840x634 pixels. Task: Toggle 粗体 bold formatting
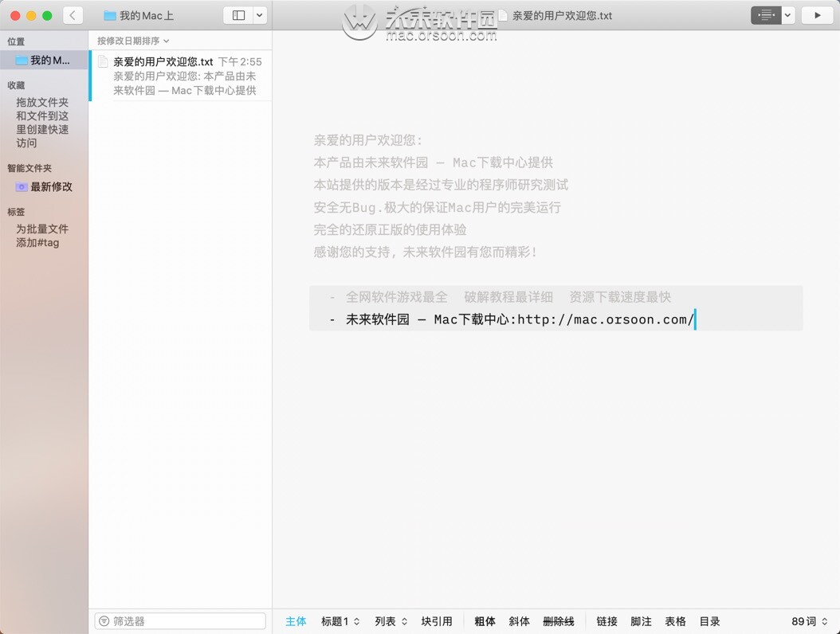pos(485,621)
